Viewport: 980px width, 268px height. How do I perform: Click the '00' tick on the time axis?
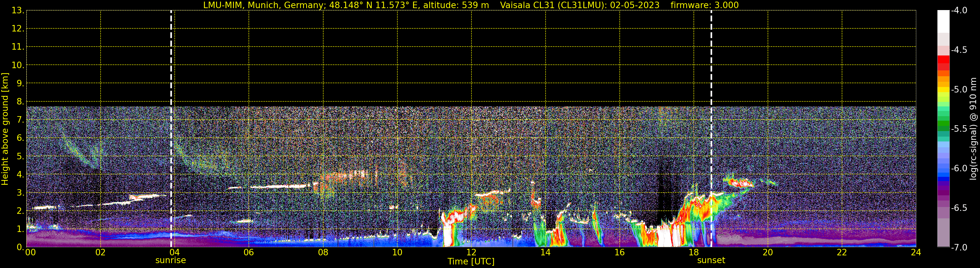31,252
